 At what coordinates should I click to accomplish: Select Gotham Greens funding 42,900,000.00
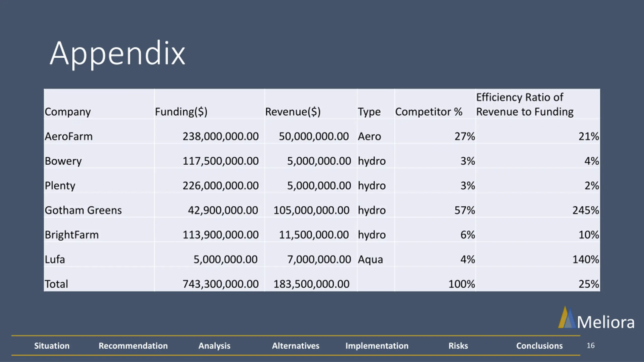[223, 210]
